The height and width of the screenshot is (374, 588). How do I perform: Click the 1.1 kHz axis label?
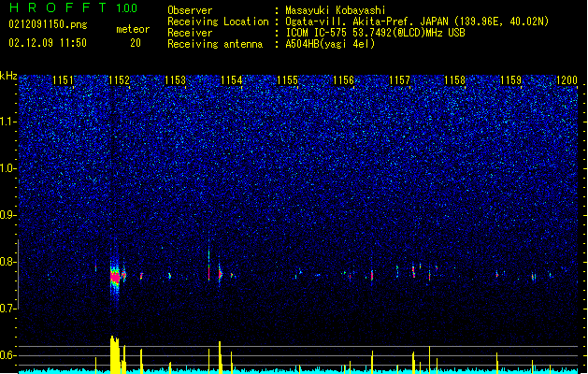pos(8,122)
